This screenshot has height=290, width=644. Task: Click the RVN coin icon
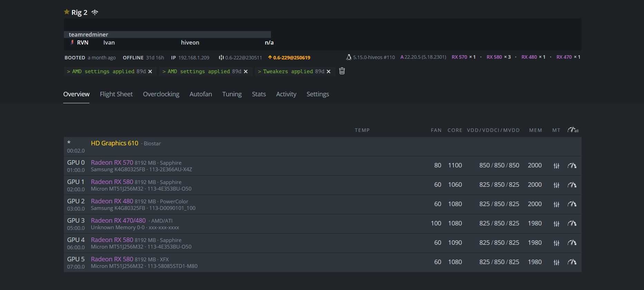[72, 42]
